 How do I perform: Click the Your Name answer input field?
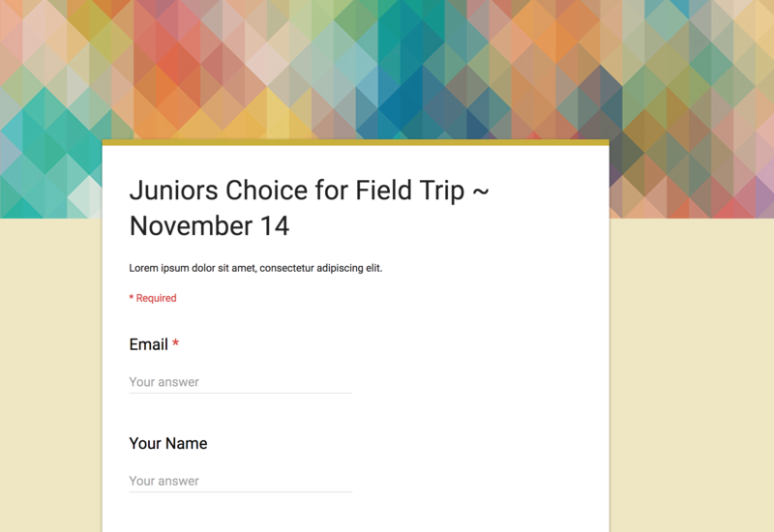(240, 481)
